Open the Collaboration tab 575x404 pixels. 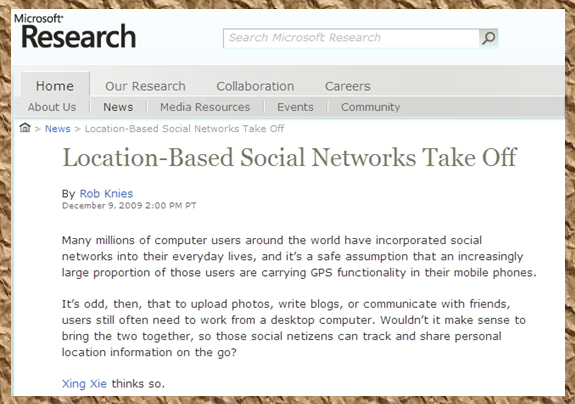pyautogui.click(x=255, y=86)
